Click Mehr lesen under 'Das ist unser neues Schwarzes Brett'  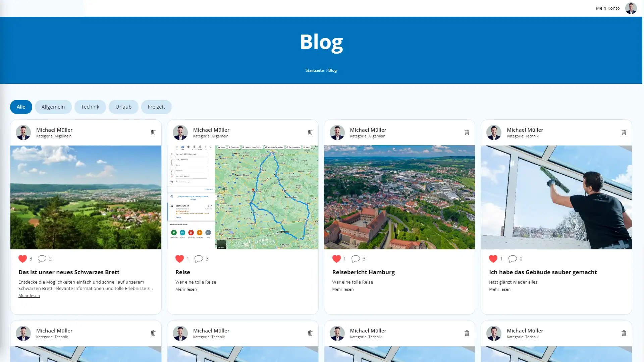point(29,296)
